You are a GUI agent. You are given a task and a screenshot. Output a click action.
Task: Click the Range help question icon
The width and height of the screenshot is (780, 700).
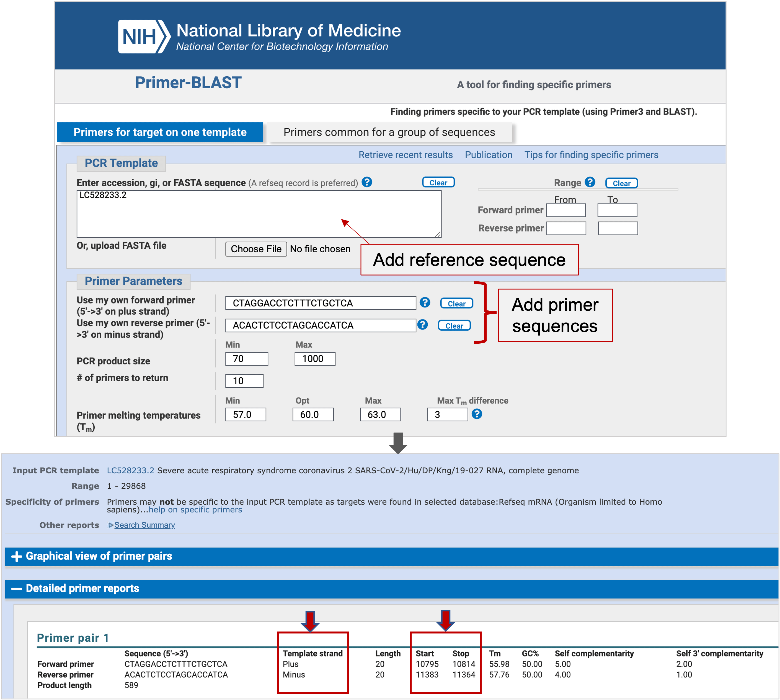point(590,182)
